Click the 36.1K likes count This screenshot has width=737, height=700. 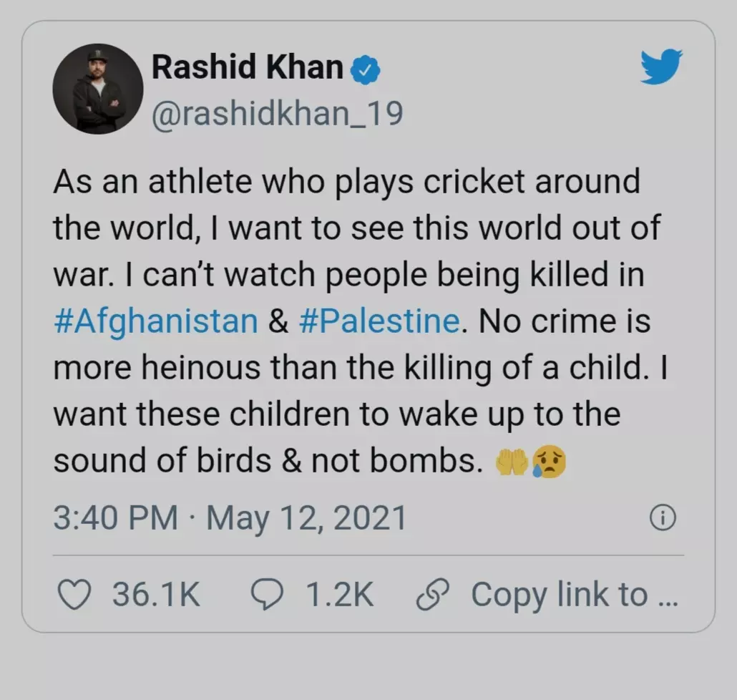[156, 594]
